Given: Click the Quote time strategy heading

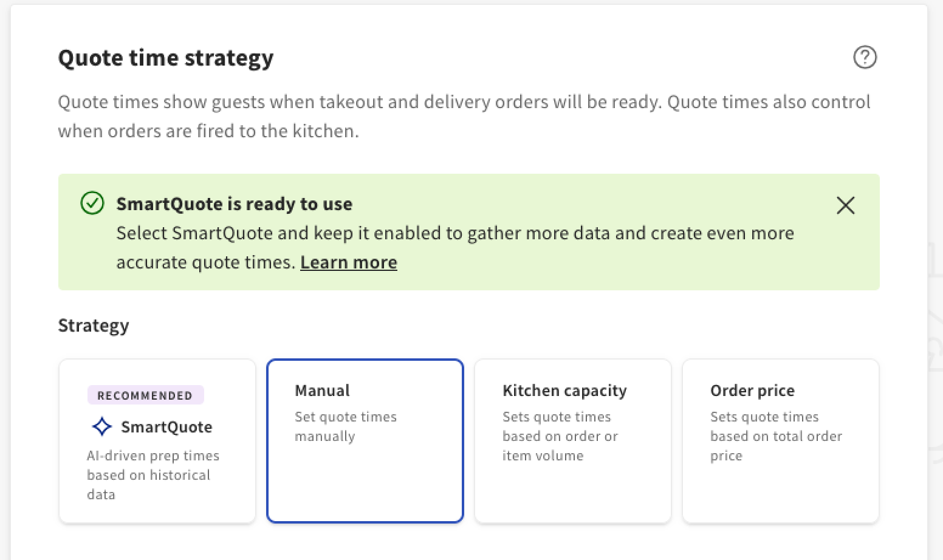Looking at the screenshot, I should (165, 58).
